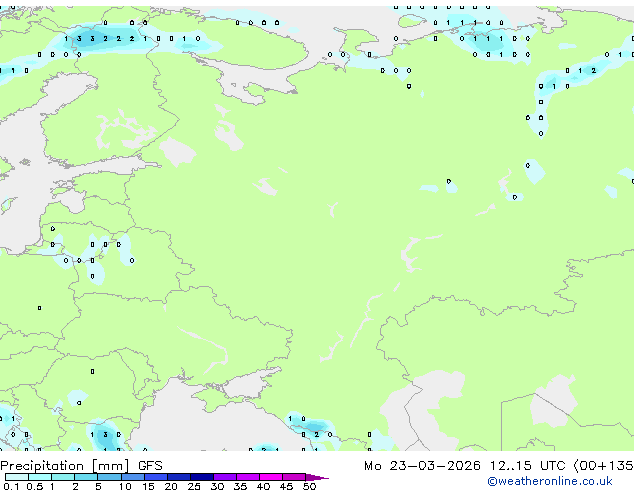Click the GFS model label
Image resolution: width=634 pixels, height=490 pixels.
tap(150, 466)
